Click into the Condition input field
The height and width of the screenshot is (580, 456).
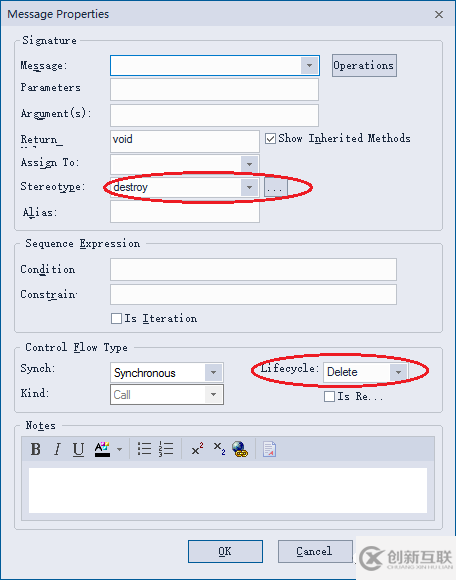tap(253, 269)
